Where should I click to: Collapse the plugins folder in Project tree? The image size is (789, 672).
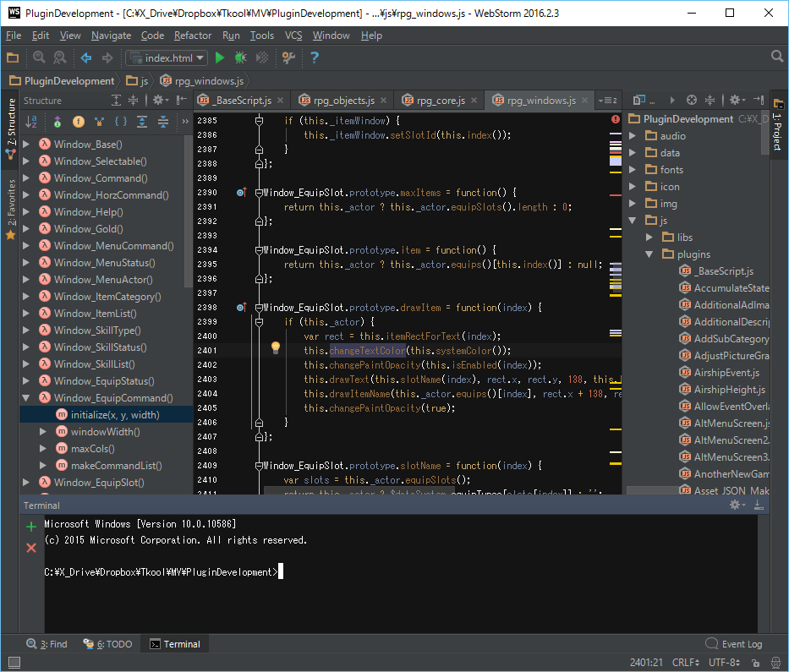[649, 254]
